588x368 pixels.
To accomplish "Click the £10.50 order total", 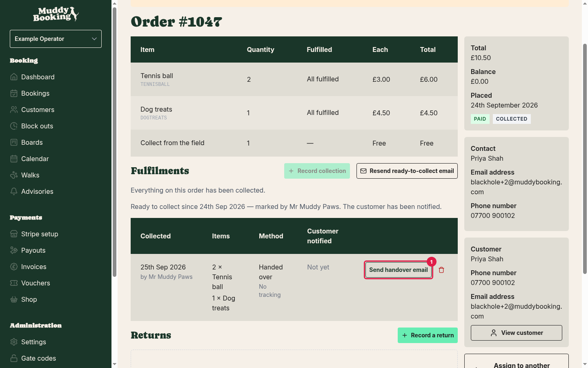I will [481, 58].
